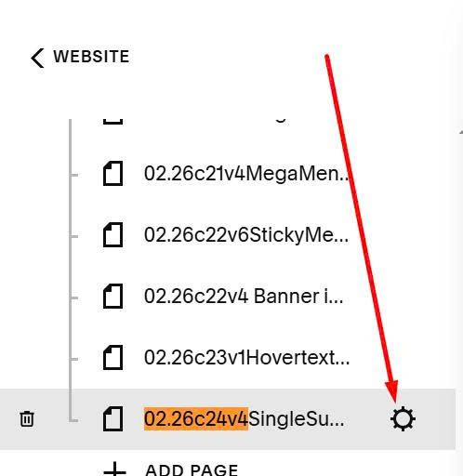Image resolution: width=463 pixels, height=476 pixels.
Task: Go back via the WEBSITE label
Action: point(91,57)
